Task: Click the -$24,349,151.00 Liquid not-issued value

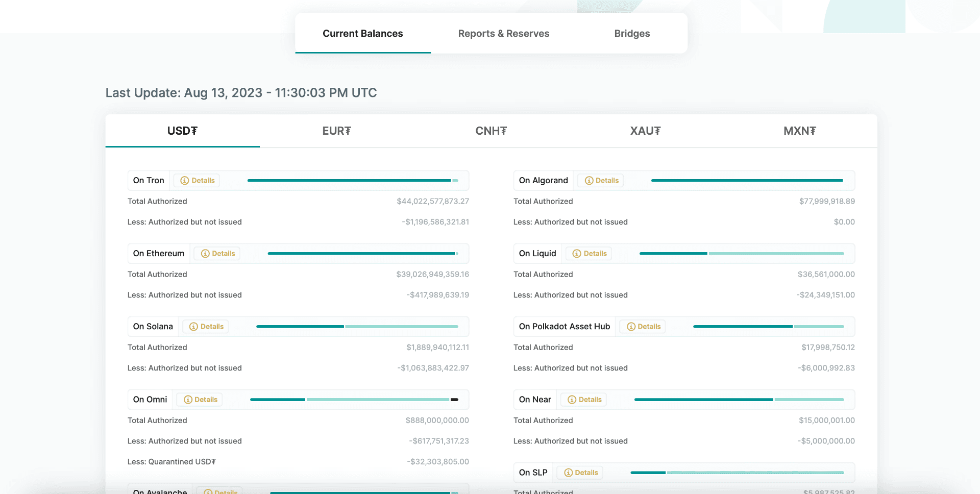Action: point(826,295)
